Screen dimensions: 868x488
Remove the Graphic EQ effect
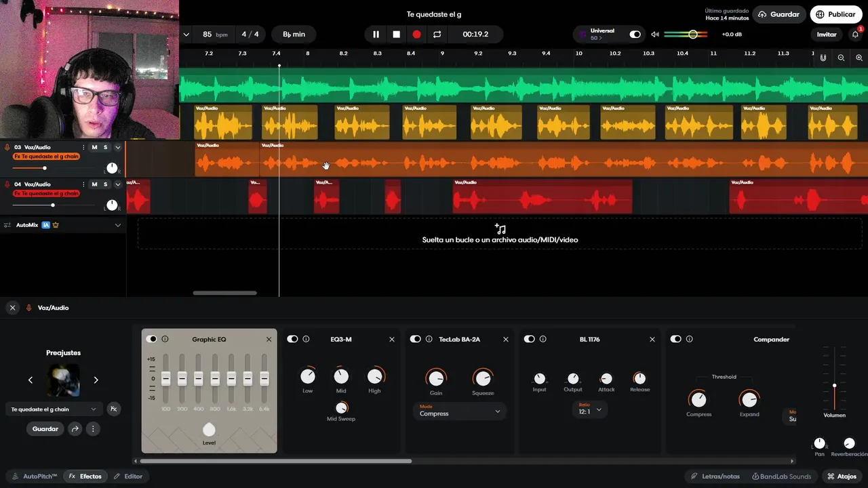(x=269, y=339)
